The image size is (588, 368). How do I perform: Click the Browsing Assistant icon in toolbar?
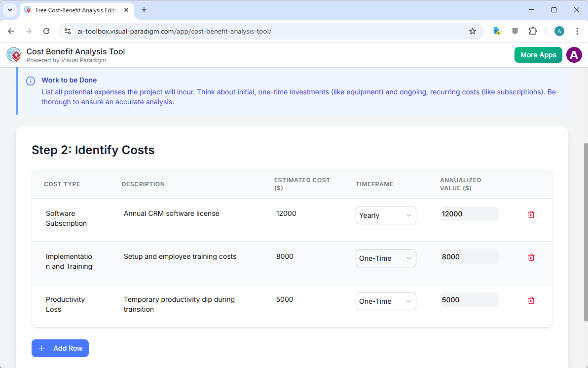496,31
